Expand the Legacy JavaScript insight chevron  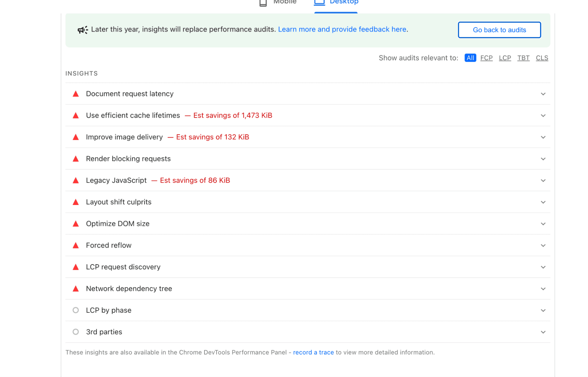point(543,181)
